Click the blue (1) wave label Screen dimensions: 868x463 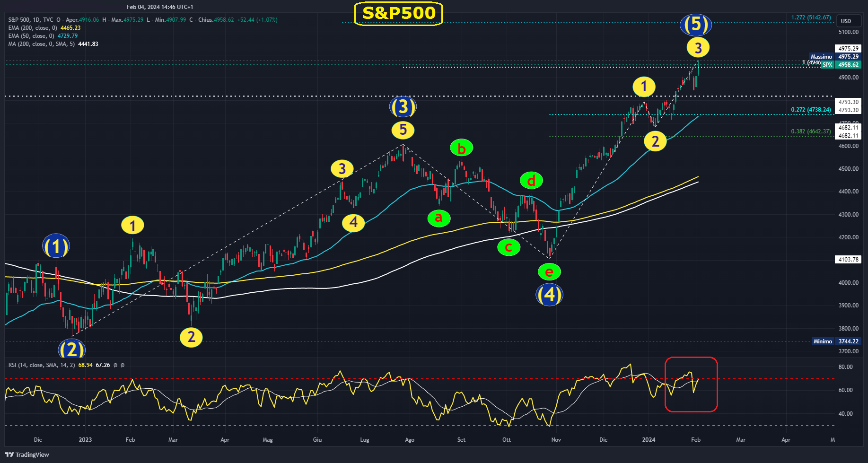click(x=56, y=246)
